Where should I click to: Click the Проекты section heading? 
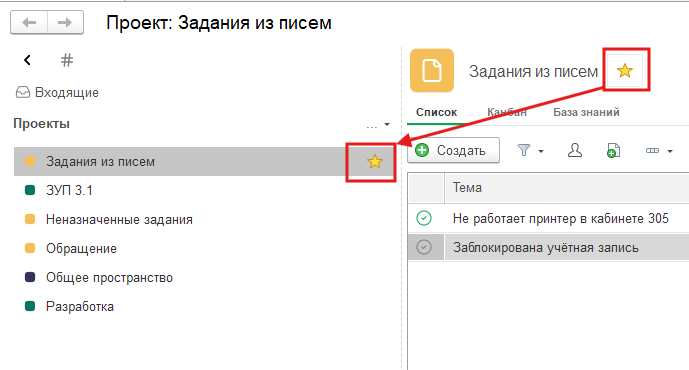(42, 123)
